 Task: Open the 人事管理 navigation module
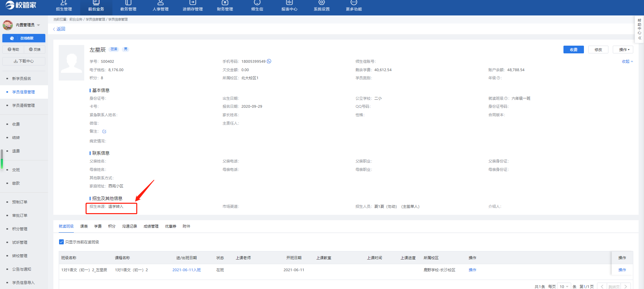[160, 6]
